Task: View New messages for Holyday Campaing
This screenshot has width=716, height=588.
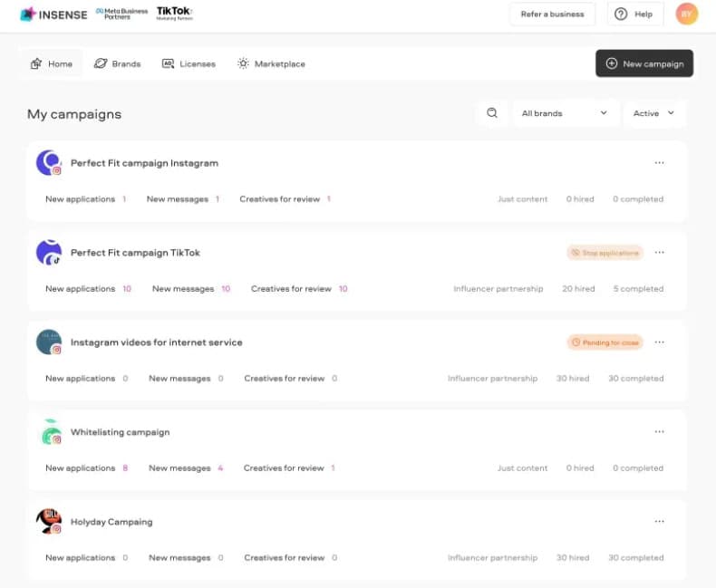Action: [x=187, y=558]
